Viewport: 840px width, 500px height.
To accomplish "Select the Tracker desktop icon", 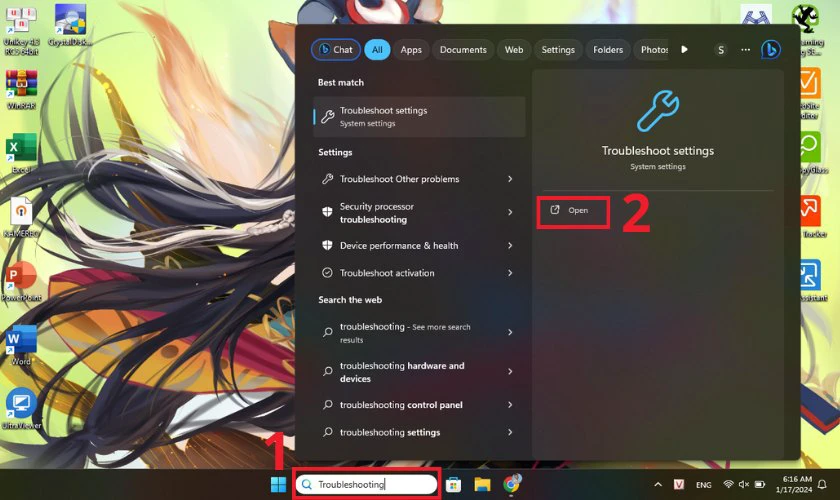I will [812, 217].
